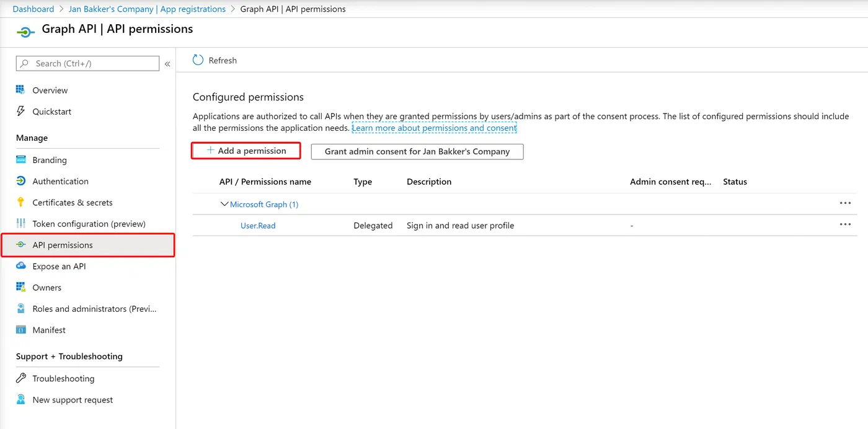Click the Manifest icon
Viewport: 868px width, 429px height.
coord(20,330)
